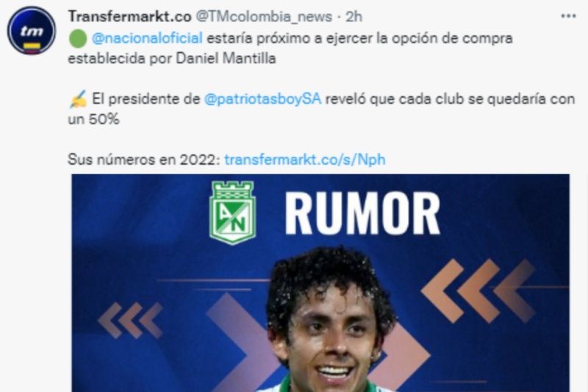This screenshot has width=588, height=392.
Task: Click the Sus números en 2022 text
Action: pyautogui.click(x=144, y=160)
